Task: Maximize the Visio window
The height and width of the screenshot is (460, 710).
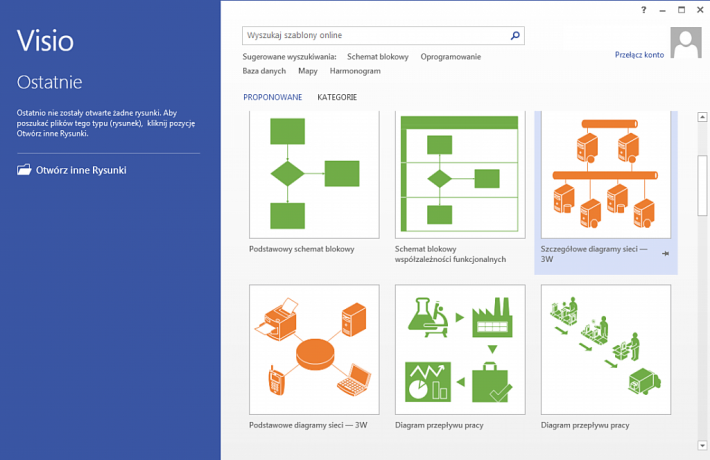Action: (681, 10)
